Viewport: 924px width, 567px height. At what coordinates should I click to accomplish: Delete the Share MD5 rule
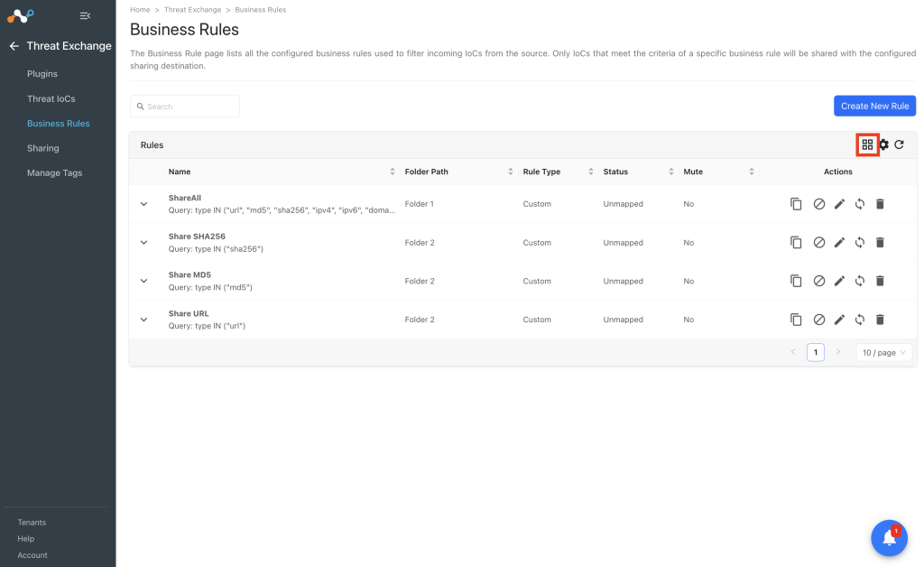[880, 281]
